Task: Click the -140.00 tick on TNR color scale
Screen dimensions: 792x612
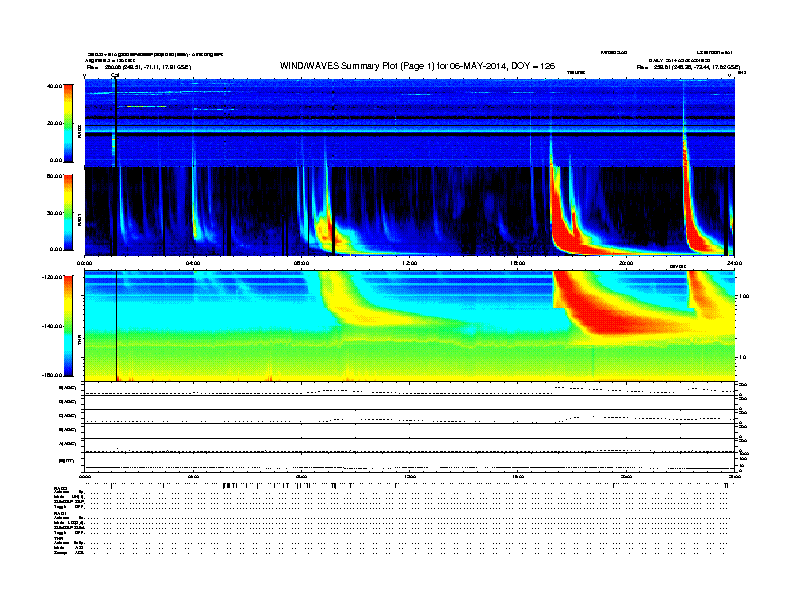Action: click(53, 326)
